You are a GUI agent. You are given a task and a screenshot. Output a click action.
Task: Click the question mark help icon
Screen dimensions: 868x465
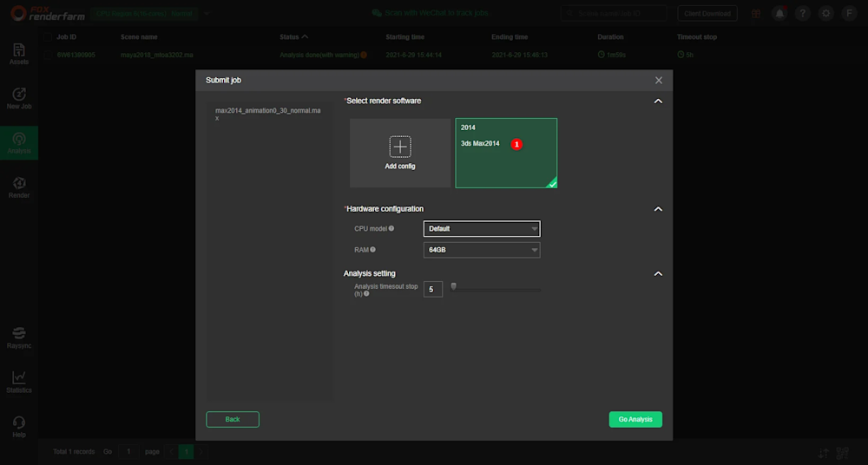coord(803,13)
